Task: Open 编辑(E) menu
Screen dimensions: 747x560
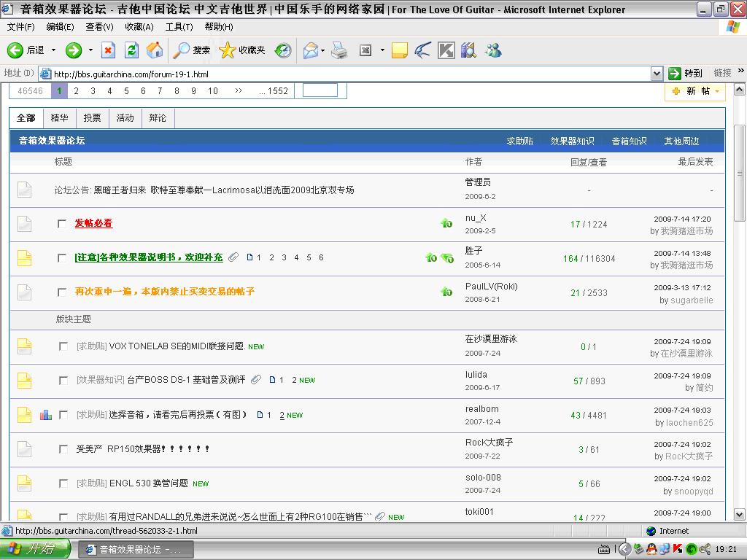Action: [x=60, y=27]
